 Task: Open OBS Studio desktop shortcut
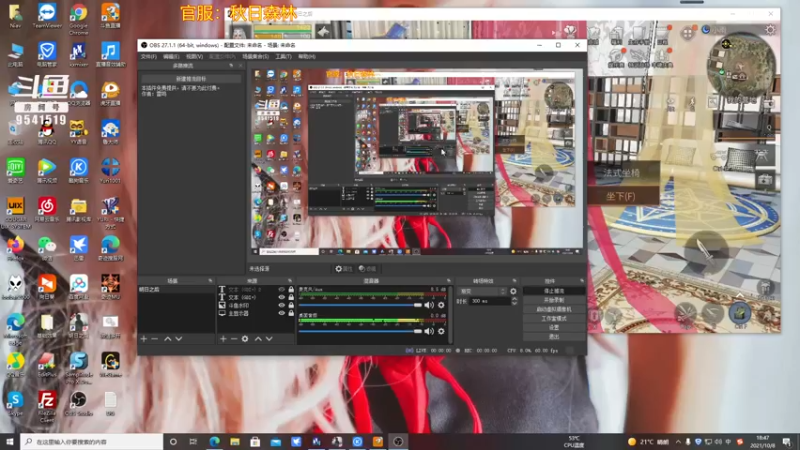pyautogui.click(x=79, y=404)
